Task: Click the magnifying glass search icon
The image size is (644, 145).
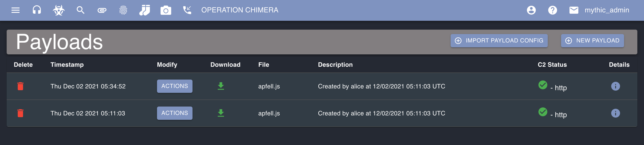Action: pyautogui.click(x=80, y=10)
